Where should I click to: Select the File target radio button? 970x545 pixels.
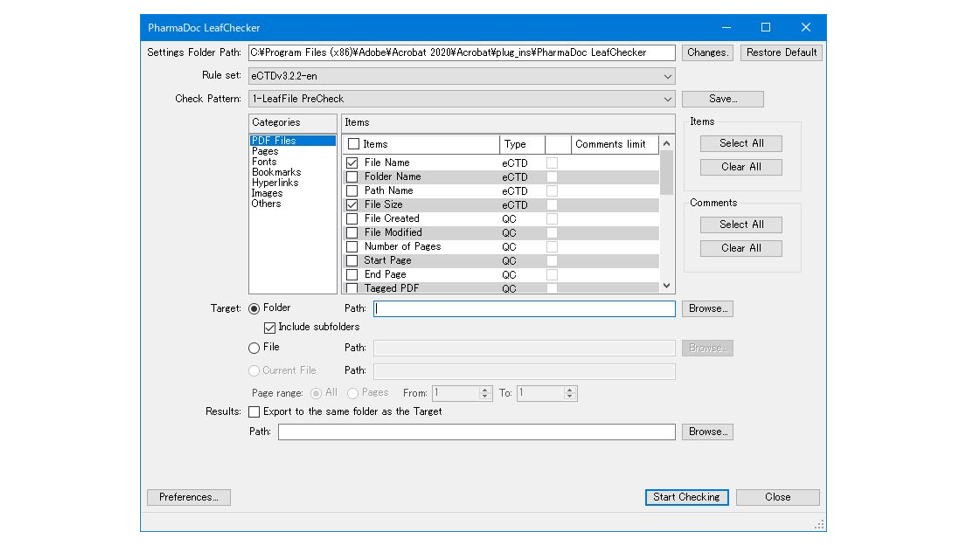tap(254, 348)
